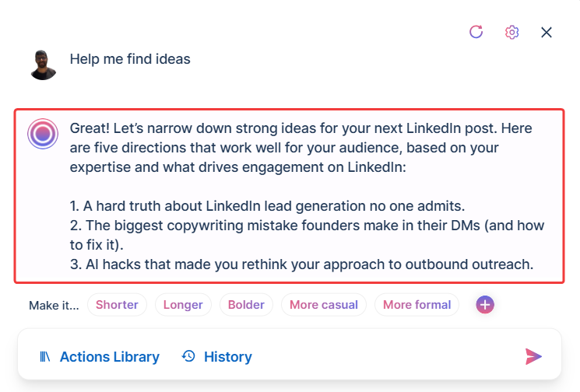Screen dimensions: 580x392
Task: Close the assistant panel
Action: pos(547,32)
